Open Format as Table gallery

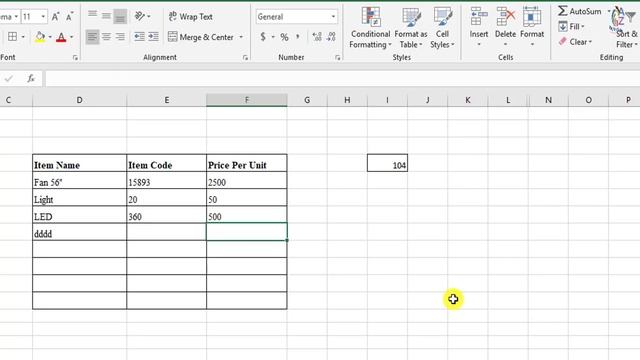411,28
